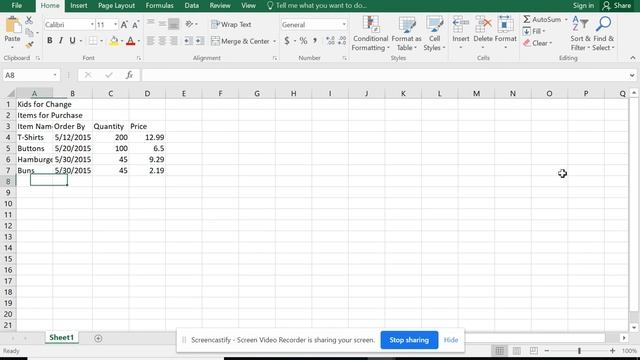640x360 pixels.
Task: Click Increase Indent icon
Action: click(199, 41)
